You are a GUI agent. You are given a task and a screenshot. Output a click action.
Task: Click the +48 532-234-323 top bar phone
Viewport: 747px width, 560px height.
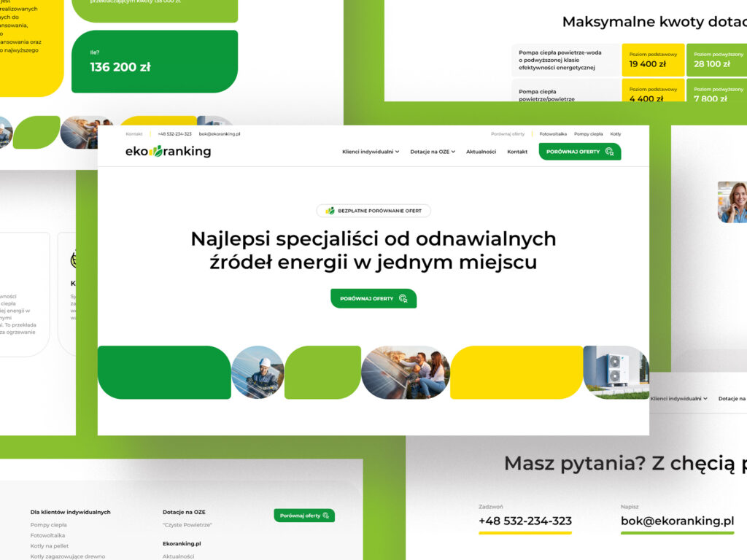click(x=174, y=134)
